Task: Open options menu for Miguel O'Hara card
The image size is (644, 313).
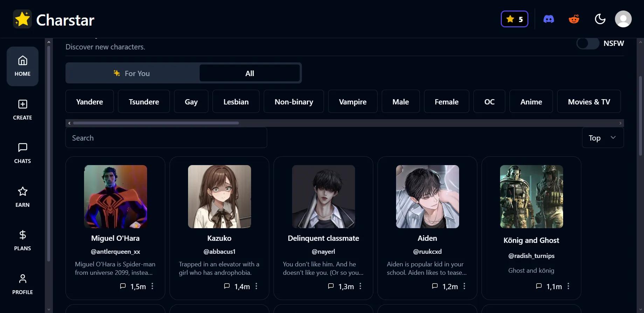Action: click(x=152, y=286)
